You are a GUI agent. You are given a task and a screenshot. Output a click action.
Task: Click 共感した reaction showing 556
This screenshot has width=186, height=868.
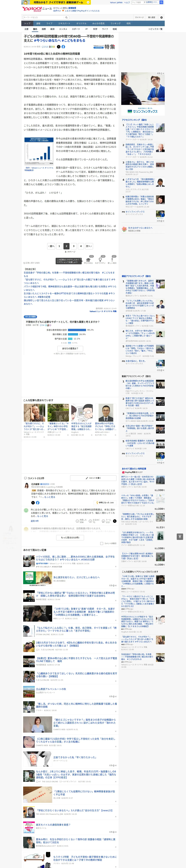[x=81, y=521]
